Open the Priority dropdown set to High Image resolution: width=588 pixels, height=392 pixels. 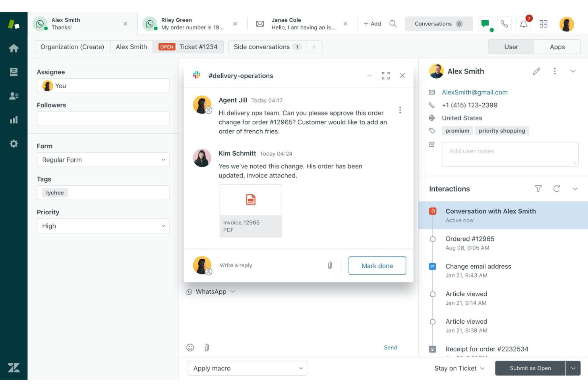point(103,226)
